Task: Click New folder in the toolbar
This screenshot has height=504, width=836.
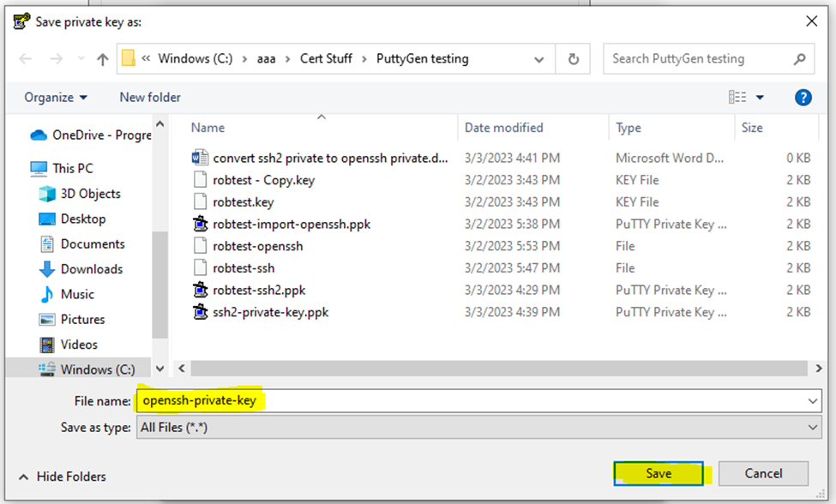Action: 150,97
